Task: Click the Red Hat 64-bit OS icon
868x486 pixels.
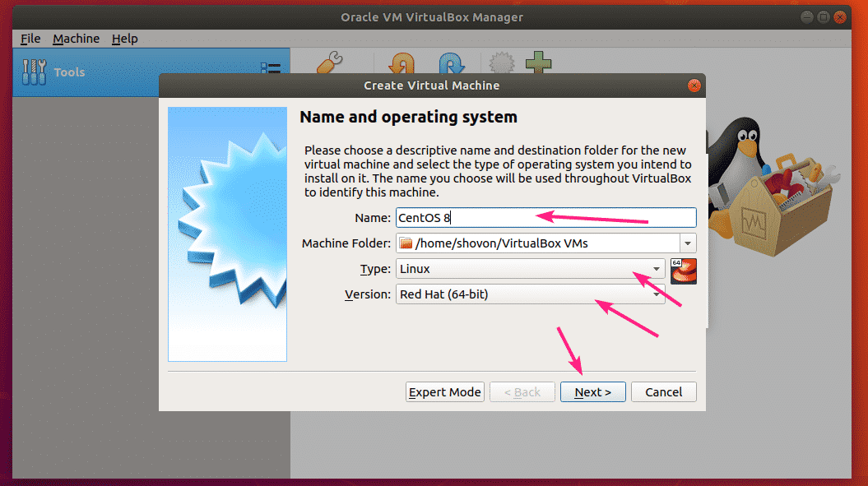Action: [684, 271]
